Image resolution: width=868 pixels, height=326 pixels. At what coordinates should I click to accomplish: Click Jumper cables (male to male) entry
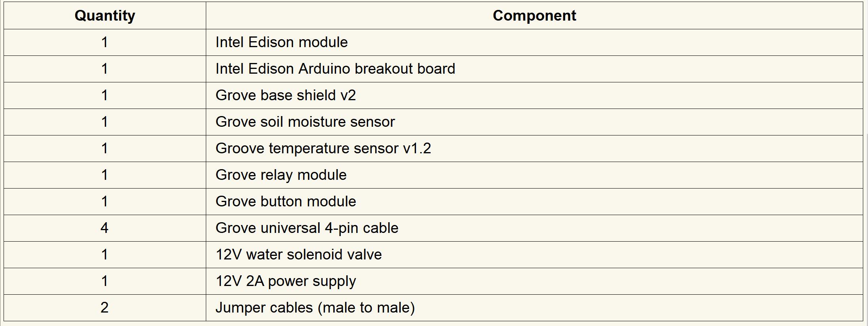click(x=315, y=307)
